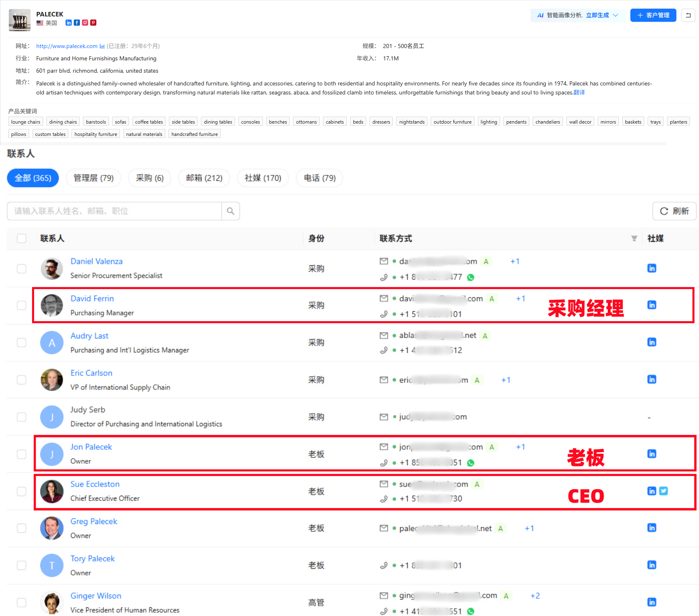699x616 pixels.
Task: Click the contact search input field
Action: 115,211
